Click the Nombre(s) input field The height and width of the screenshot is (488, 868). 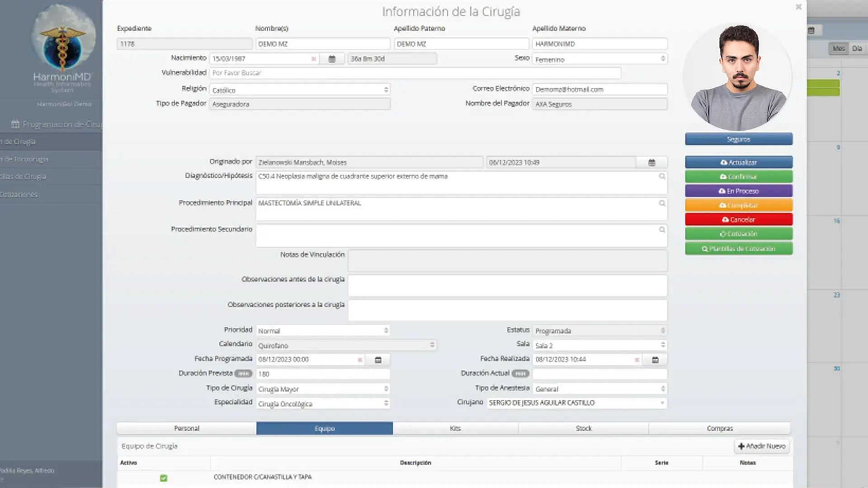point(323,44)
